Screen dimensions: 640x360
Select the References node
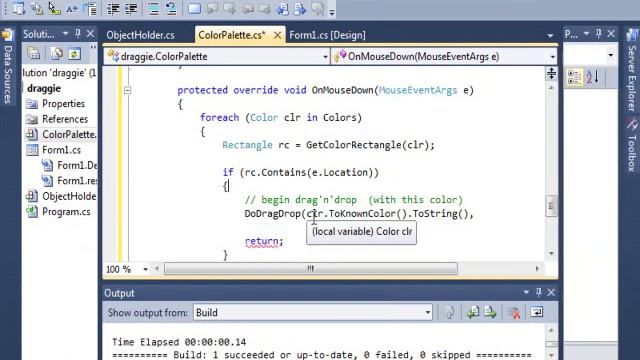(65, 119)
